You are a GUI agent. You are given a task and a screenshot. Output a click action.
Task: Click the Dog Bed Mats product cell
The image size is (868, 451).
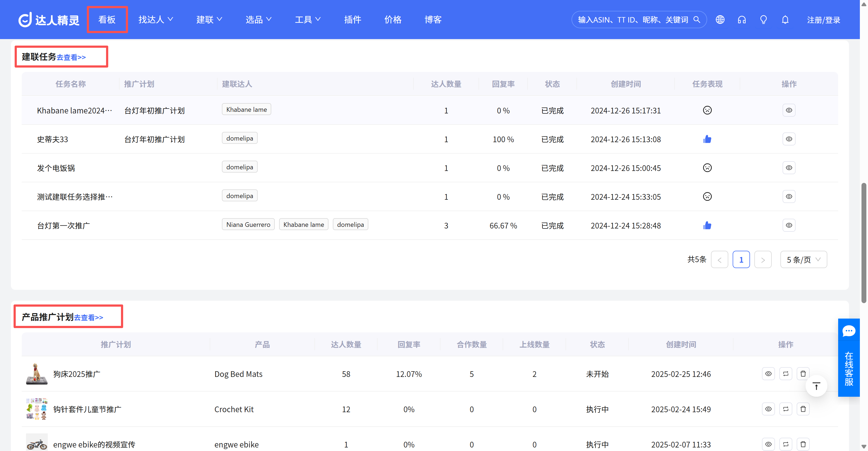[238, 374]
